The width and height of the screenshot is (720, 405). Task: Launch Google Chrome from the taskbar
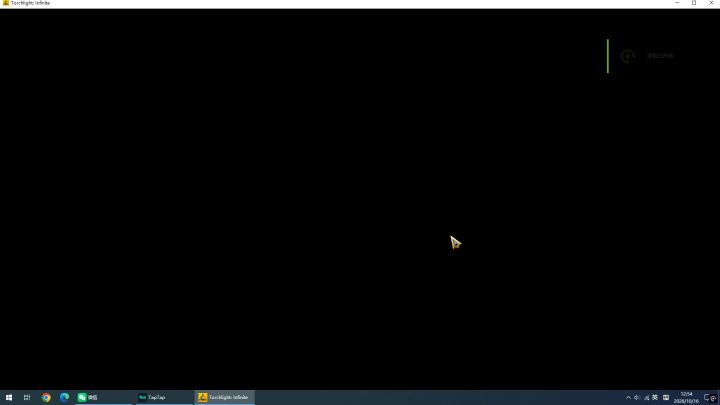pos(46,397)
